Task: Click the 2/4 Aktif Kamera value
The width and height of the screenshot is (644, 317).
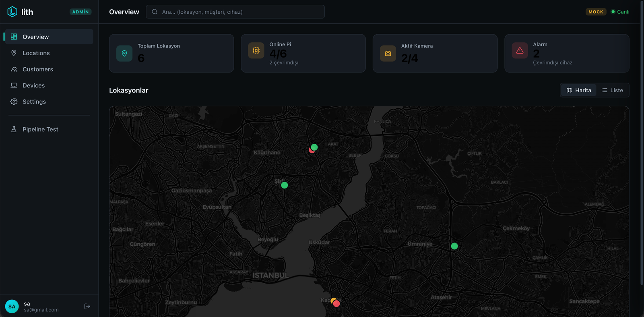Action: (x=410, y=58)
